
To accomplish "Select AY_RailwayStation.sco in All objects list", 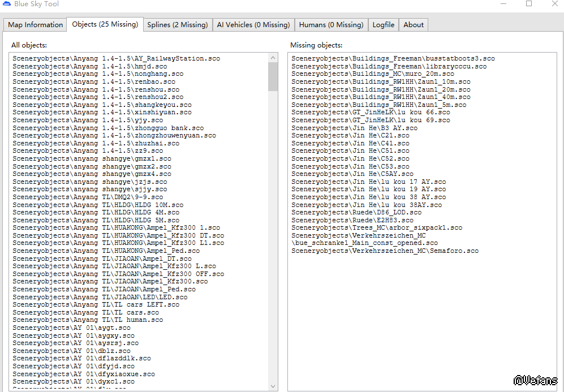I will 116,59.
